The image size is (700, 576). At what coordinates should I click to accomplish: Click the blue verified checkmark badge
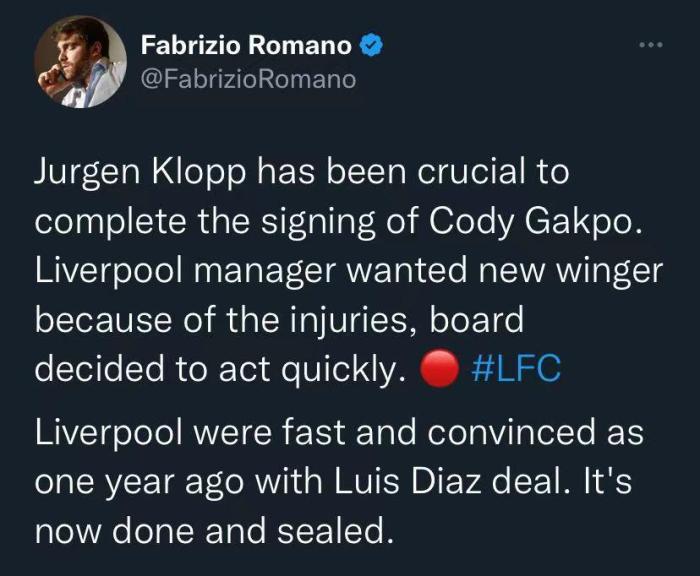coord(371,46)
